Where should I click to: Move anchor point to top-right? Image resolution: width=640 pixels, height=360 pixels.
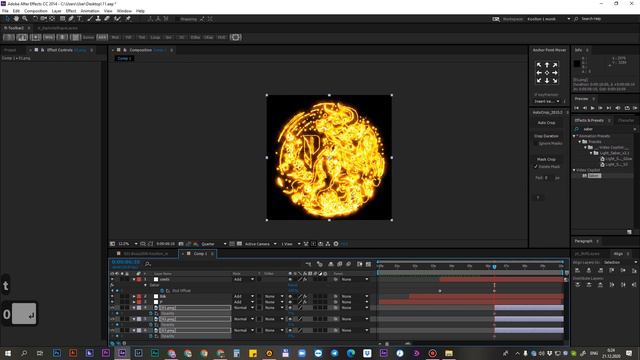coord(555,65)
